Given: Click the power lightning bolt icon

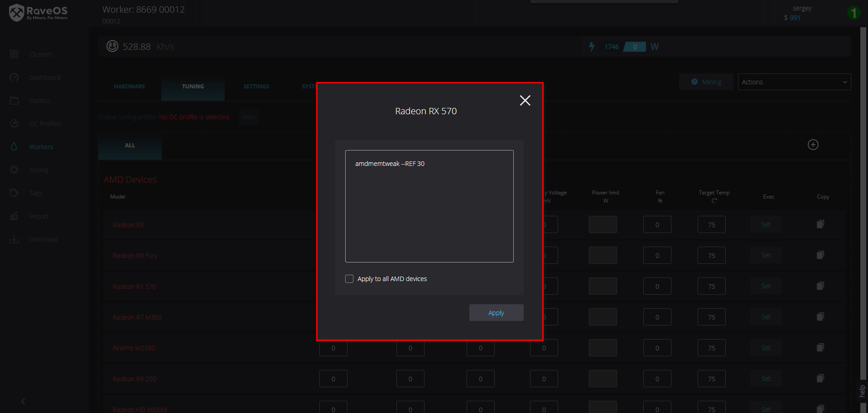Looking at the screenshot, I should [592, 46].
